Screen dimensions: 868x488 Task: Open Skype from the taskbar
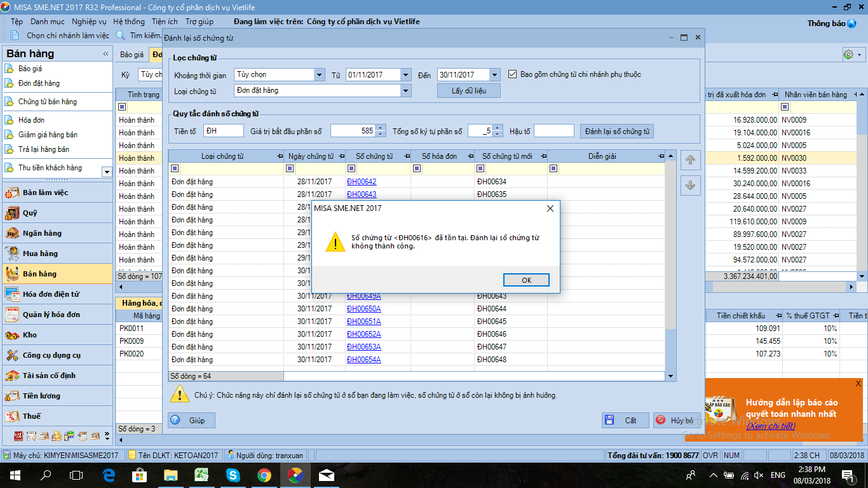pyautogui.click(x=233, y=475)
